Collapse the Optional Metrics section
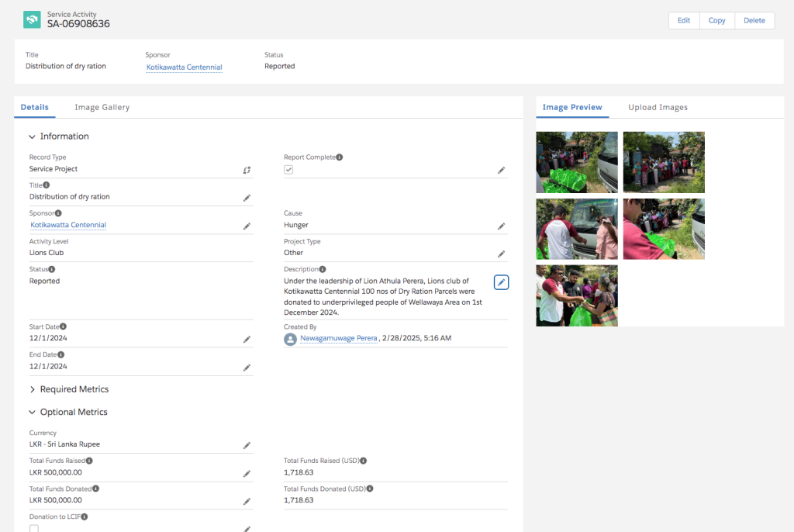Viewport: 794px width, 532px height. 32,412
